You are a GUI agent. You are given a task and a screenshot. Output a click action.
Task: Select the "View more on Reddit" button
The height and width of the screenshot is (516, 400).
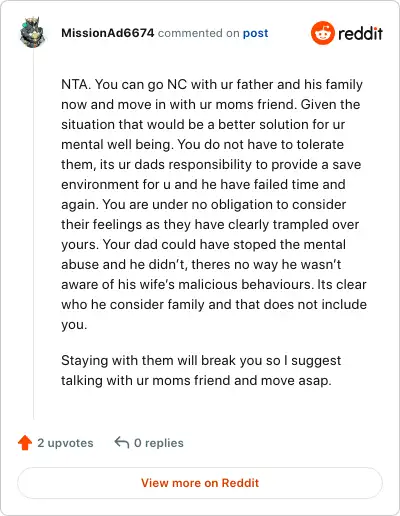[200, 483]
